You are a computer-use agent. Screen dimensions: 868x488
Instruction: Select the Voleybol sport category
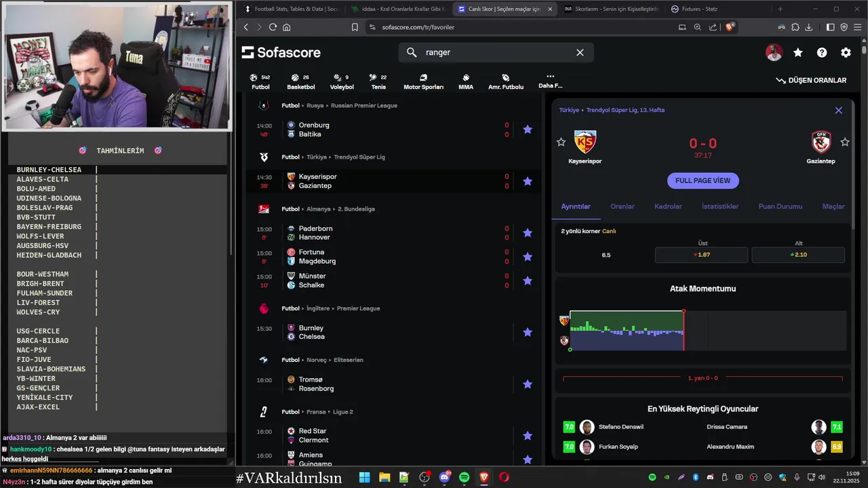tap(342, 81)
